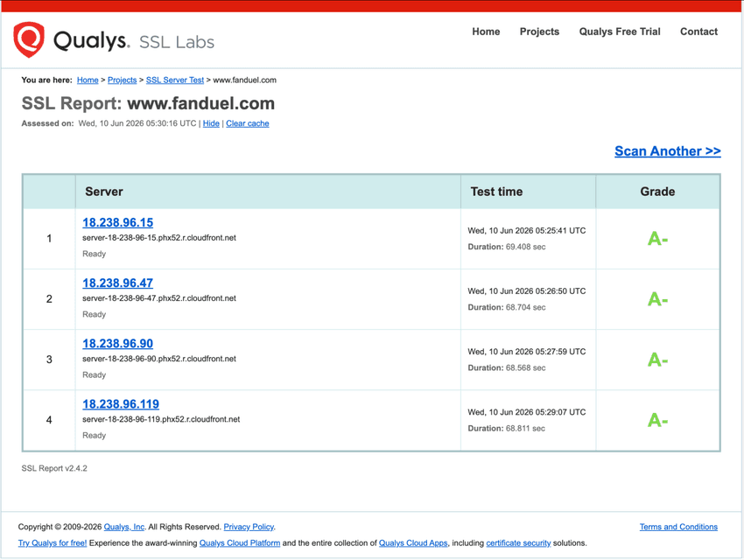
Task: Click test time 05:29:07 UTC
Action: (527, 412)
